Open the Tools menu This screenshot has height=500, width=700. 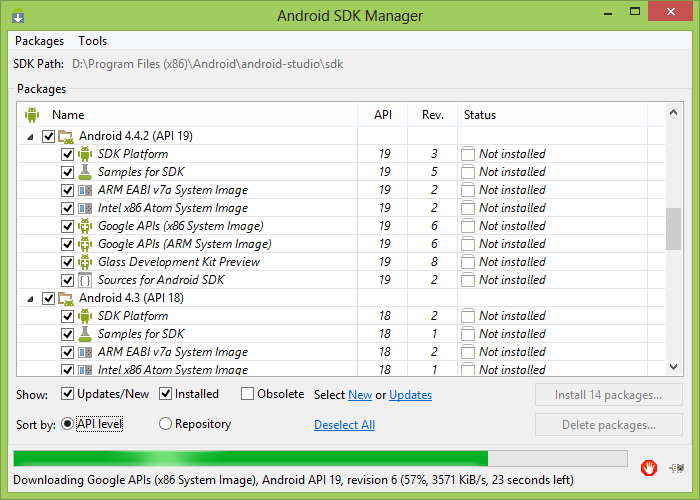click(x=92, y=41)
